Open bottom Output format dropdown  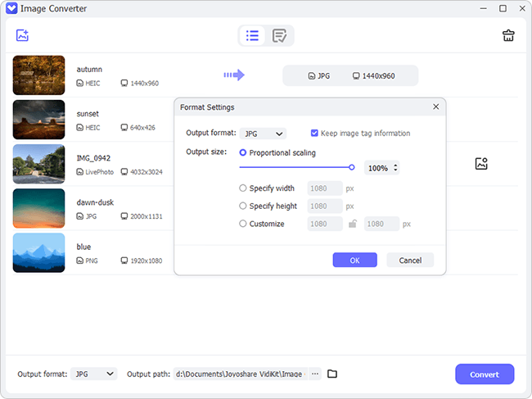pos(93,374)
